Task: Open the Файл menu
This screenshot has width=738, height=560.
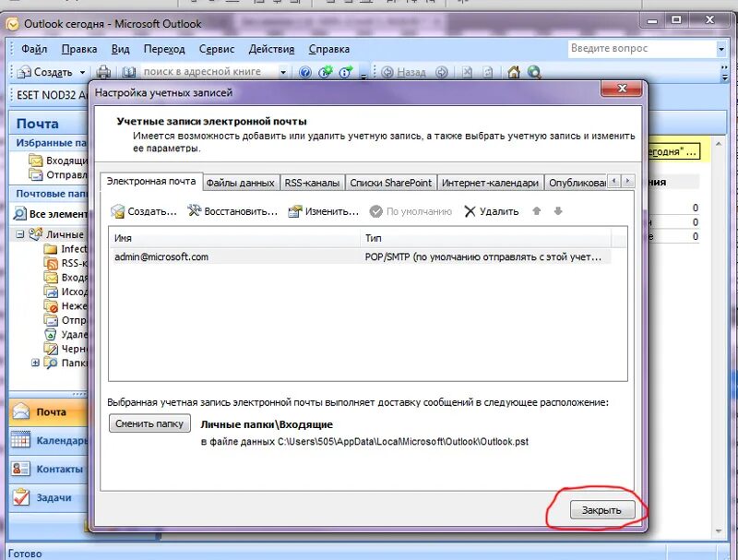Action: coord(34,49)
